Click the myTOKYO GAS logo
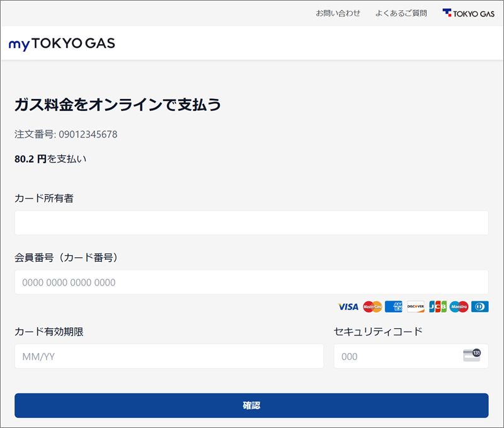 (62, 43)
